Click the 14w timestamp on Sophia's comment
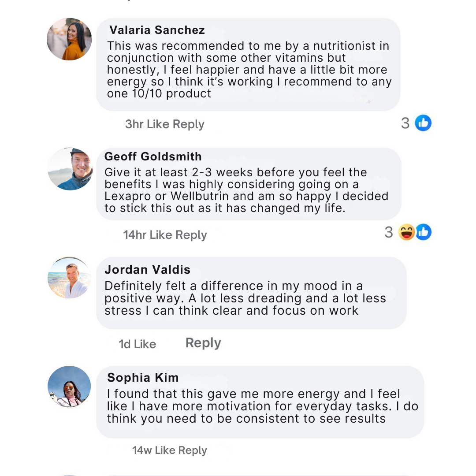This screenshot has height=476, width=476. click(141, 450)
